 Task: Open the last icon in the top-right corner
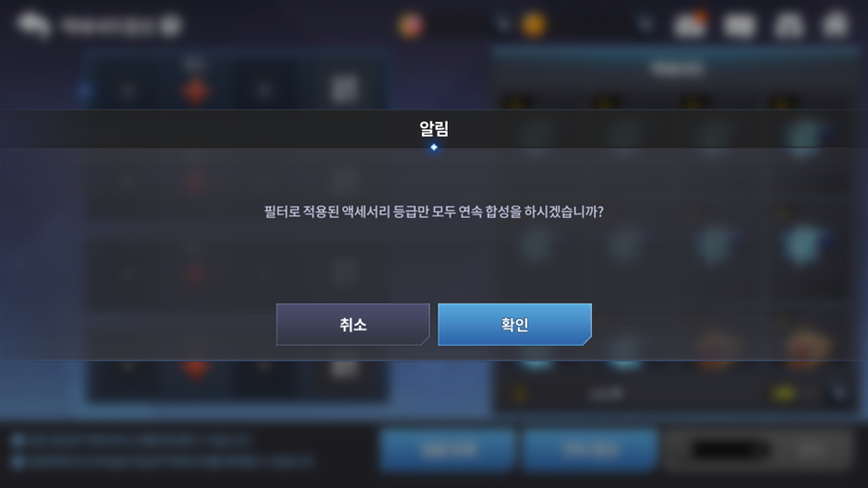click(x=835, y=25)
